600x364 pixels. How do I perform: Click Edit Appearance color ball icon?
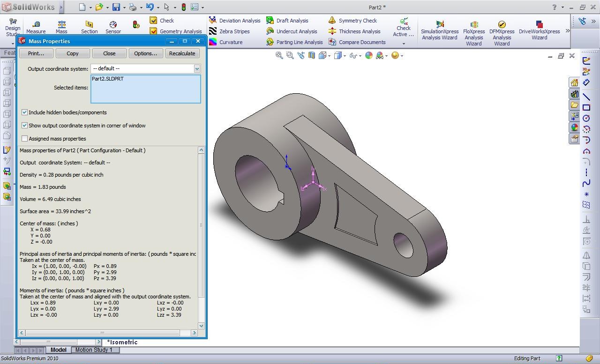click(369, 55)
